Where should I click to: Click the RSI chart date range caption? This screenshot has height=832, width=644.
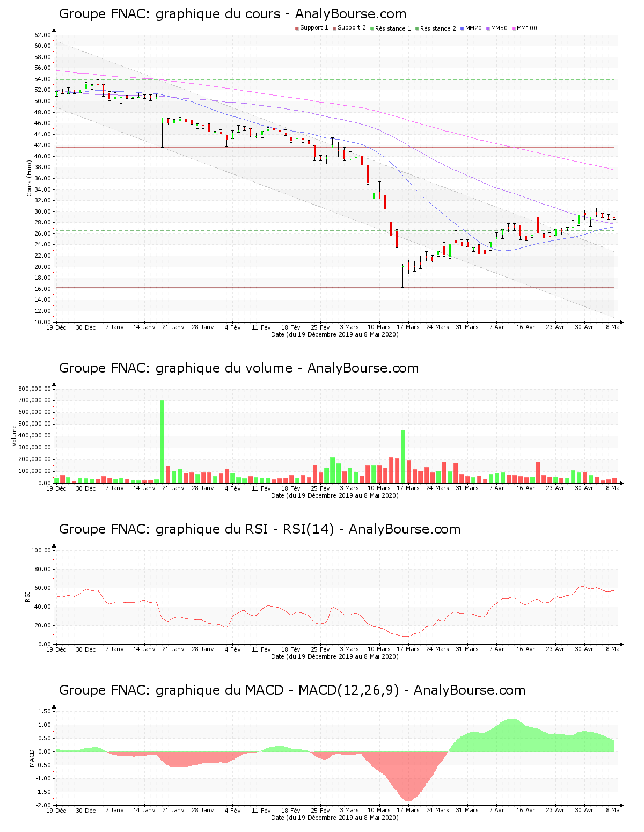tap(335, 656)
